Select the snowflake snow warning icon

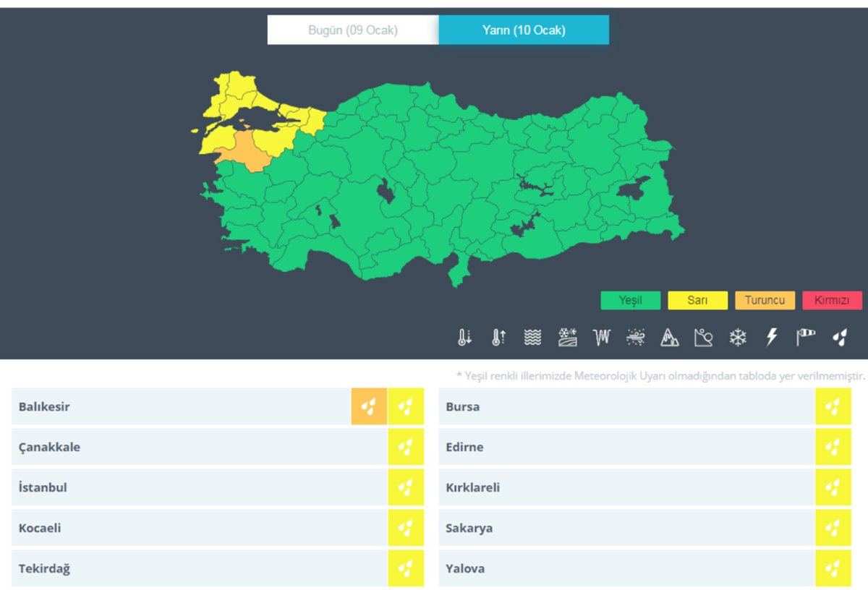(x=737, y=337)
